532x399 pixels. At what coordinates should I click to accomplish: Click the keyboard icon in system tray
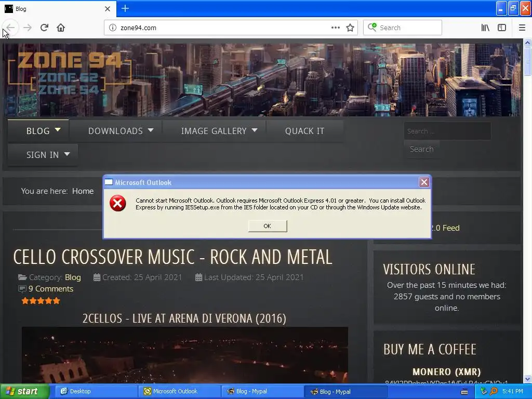(464, 392)
